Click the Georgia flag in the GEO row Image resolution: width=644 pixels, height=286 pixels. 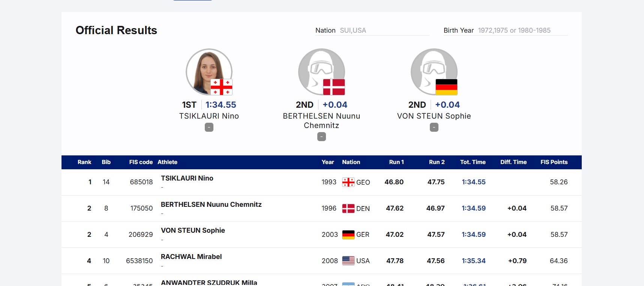348,182
